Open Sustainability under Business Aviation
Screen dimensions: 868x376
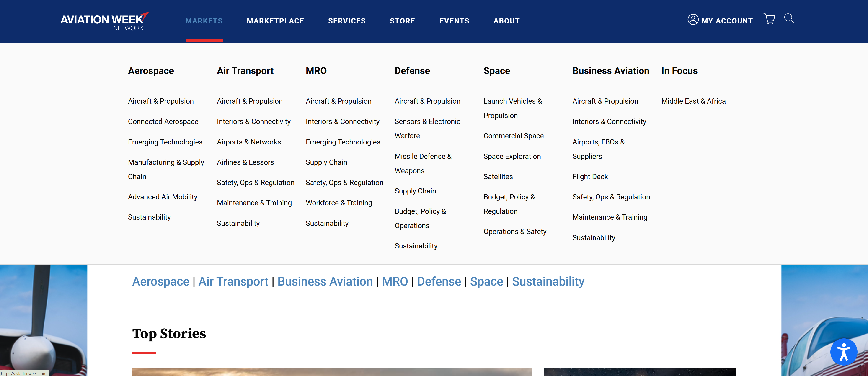click(x=594, y=238)
